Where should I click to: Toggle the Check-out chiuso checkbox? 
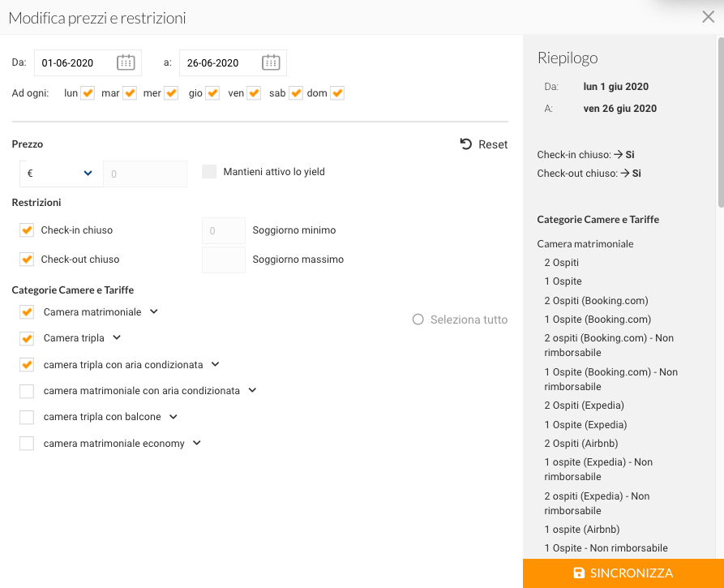point(27,260)
